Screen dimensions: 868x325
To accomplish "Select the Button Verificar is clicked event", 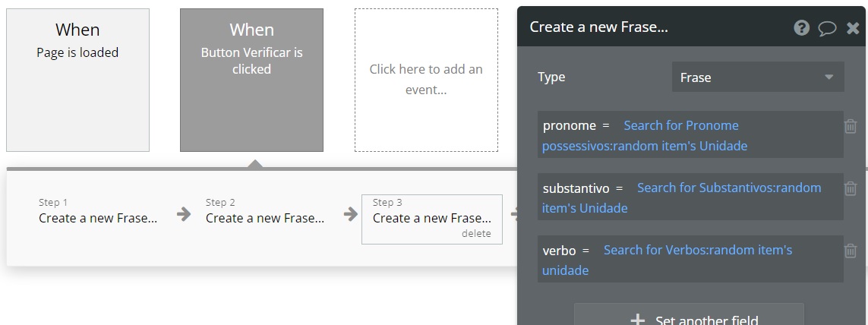I will tap(251, 80).
